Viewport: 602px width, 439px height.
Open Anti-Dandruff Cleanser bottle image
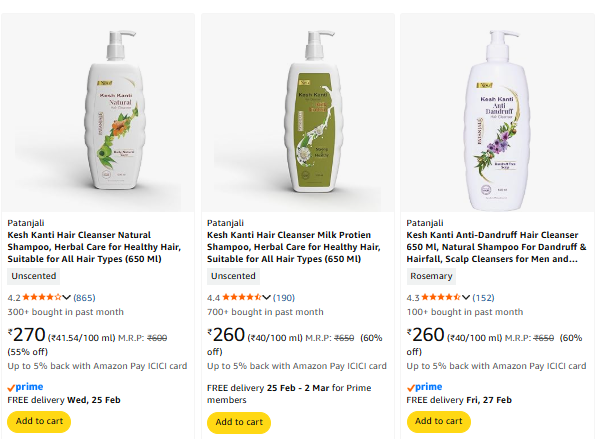point(497,110)
